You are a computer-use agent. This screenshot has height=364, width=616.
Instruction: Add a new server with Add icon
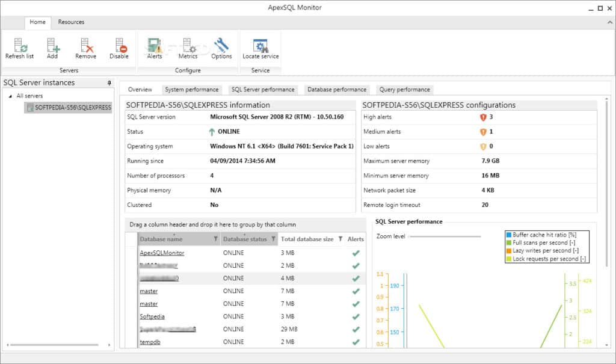[52, 46]
